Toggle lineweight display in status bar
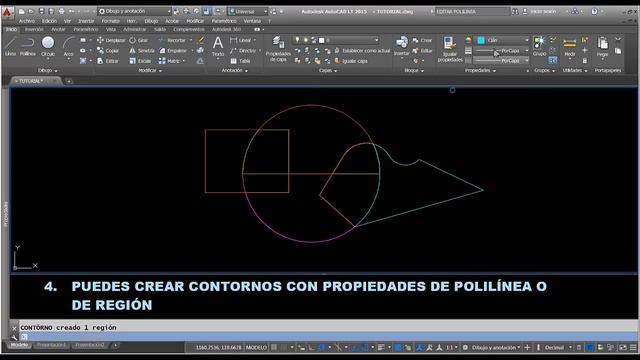The height and width of the screenshot is (360, 640). tap(381, 348)
